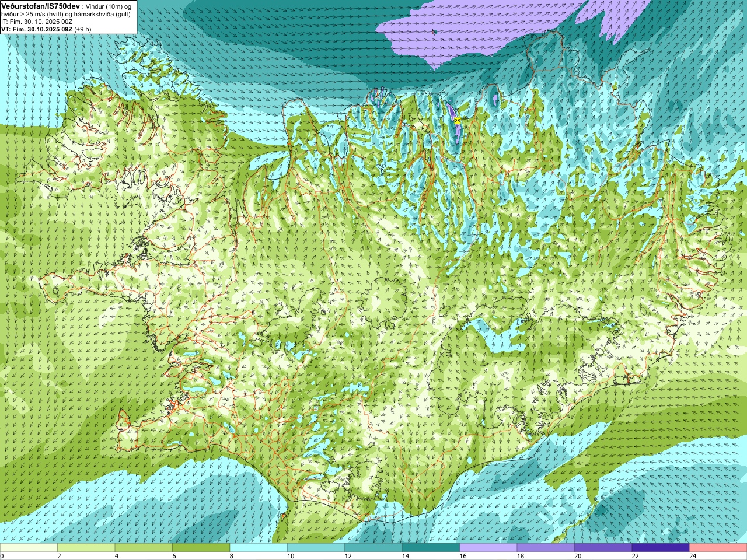Select the 22–24 m/s dark indigo swatch
The width and height of the screenshot is (747, 560).
(x=661, y=548)
